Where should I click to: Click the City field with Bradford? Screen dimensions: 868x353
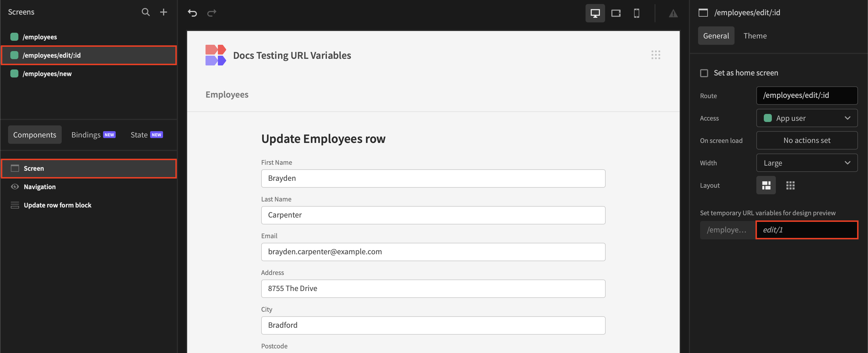click(x=433, y=325)
